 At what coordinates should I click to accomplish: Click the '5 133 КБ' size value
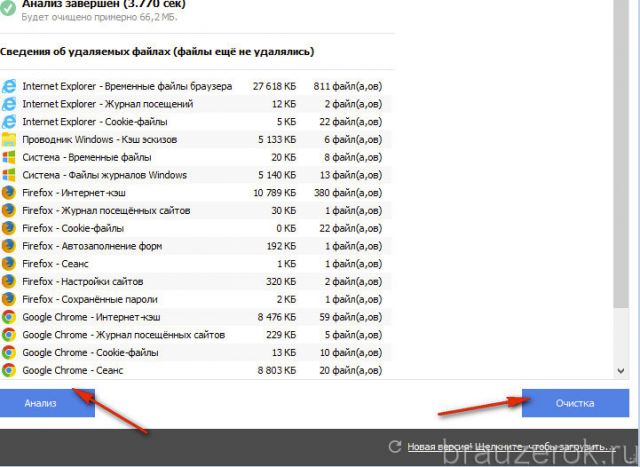pyautogui.click(x=277, y=140)
